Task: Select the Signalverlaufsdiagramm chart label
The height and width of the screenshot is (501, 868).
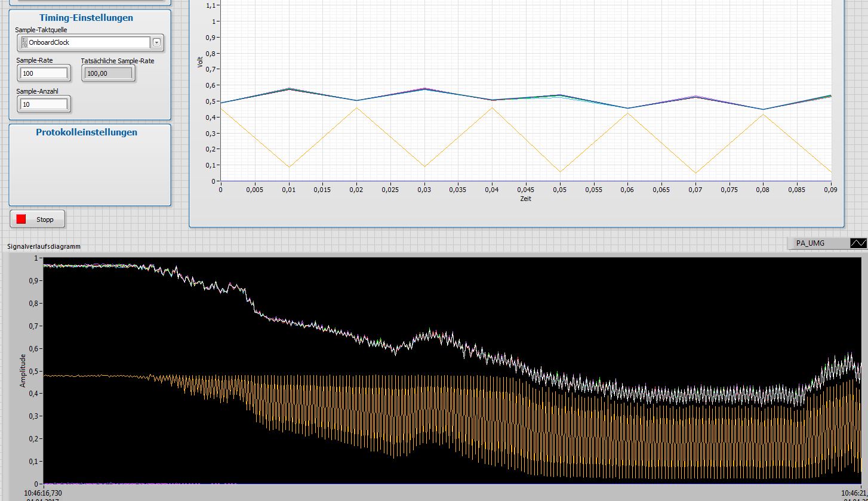Action: (x=44, y=246)
